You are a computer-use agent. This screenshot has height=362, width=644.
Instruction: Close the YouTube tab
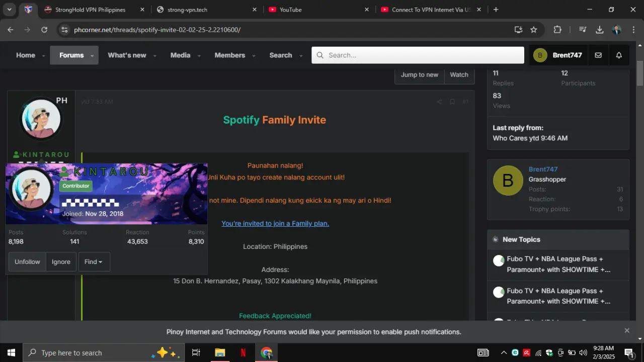(x=367, y=10)
